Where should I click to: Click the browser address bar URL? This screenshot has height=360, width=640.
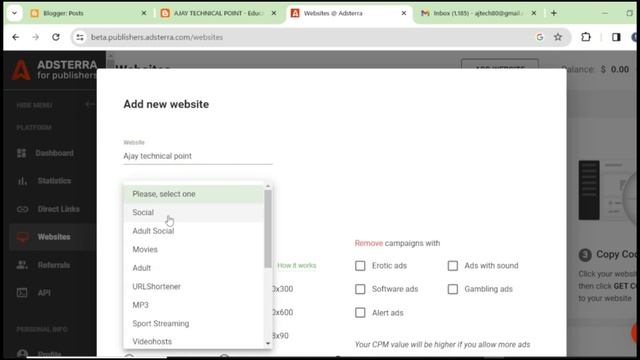point(157,37)
